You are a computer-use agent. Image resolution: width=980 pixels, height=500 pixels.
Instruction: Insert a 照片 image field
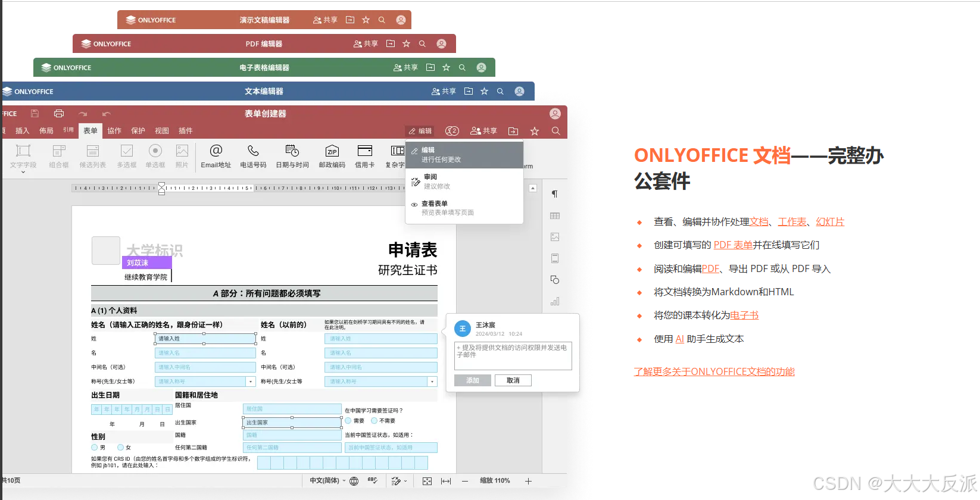(x=182, y=156)
